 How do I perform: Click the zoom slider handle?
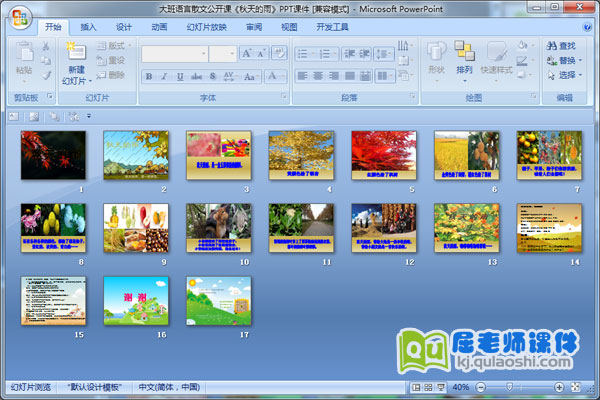click(509, 387)
